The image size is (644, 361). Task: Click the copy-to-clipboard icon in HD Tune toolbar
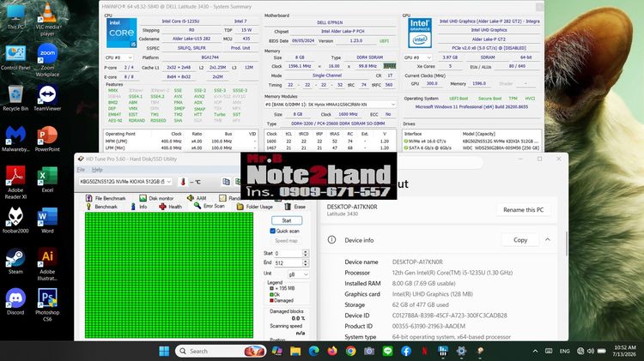(226, 182)
